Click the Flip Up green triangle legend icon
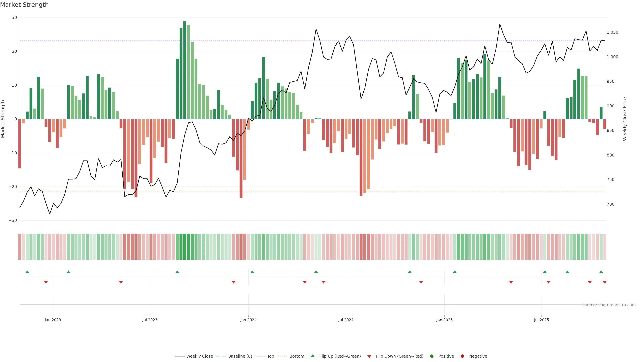Screen dimensions: 644x362 [312, 356]
